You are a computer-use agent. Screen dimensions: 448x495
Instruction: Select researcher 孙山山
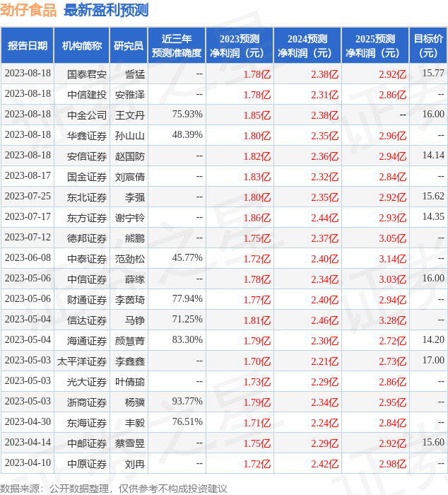point(130,136)
